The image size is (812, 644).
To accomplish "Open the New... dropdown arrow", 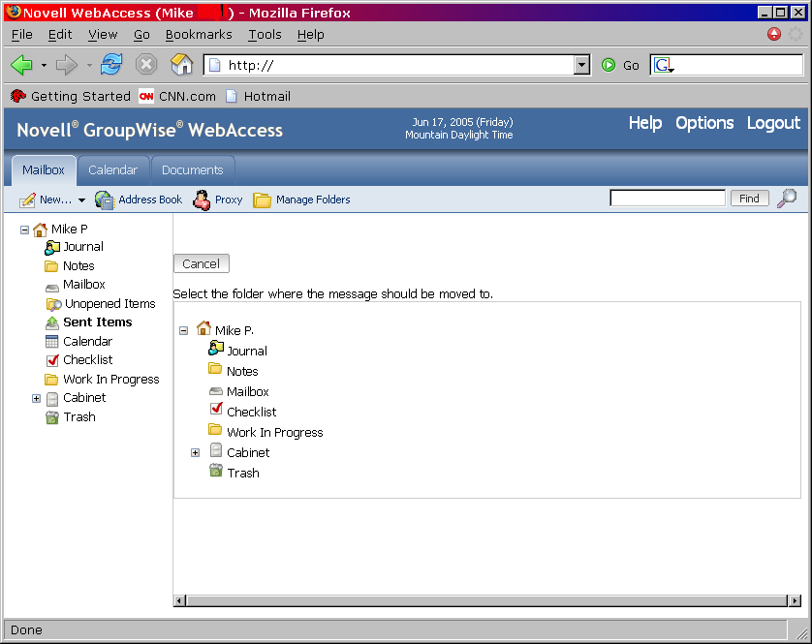I will point(81,200).
